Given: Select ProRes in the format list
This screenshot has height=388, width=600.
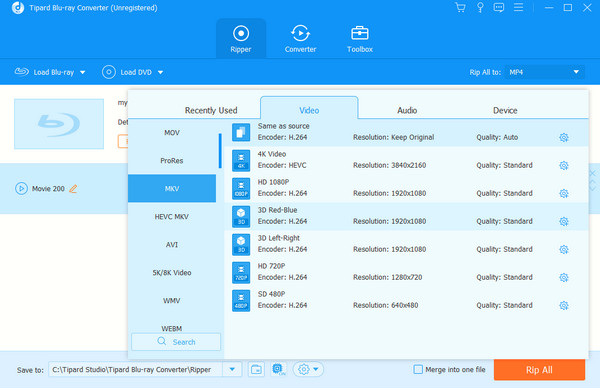Looking at the screenshot, I should pyautogui.click(x=172, y=161).
